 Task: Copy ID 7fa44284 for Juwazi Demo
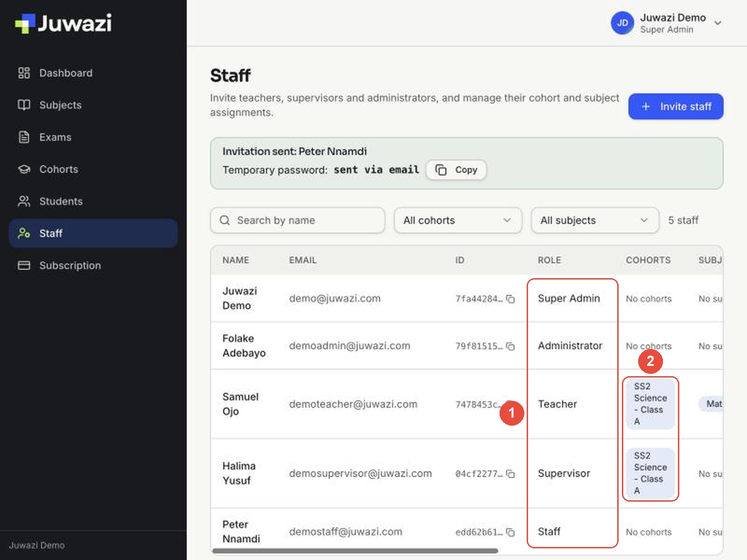click(x=511, y=299)
